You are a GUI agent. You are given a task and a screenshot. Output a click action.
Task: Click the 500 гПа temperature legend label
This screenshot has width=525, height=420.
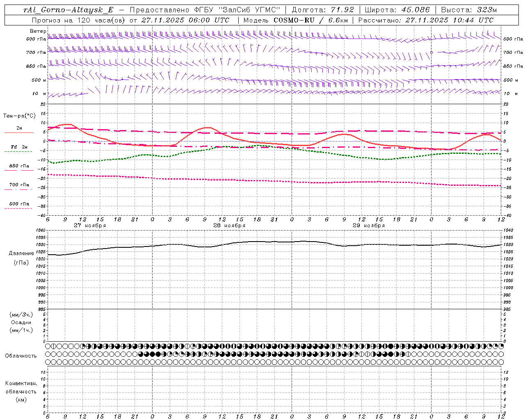click(x=19, y=204)
